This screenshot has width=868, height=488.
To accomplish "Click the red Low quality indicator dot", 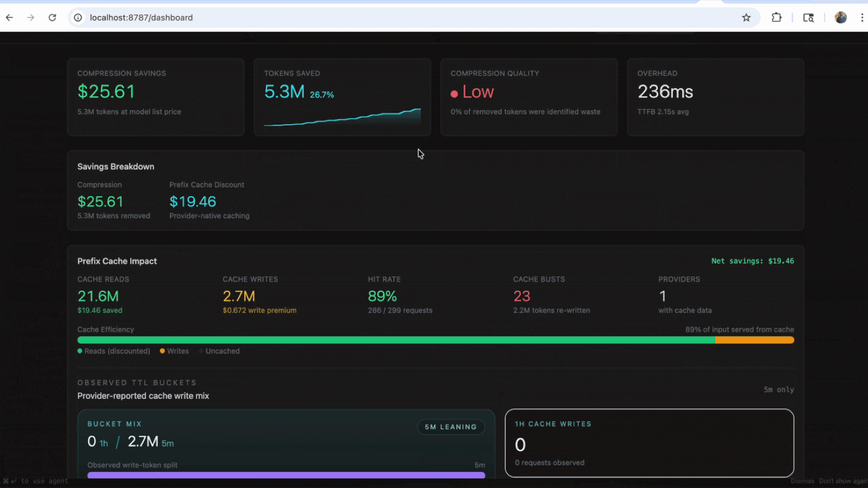I will [454, 94].
